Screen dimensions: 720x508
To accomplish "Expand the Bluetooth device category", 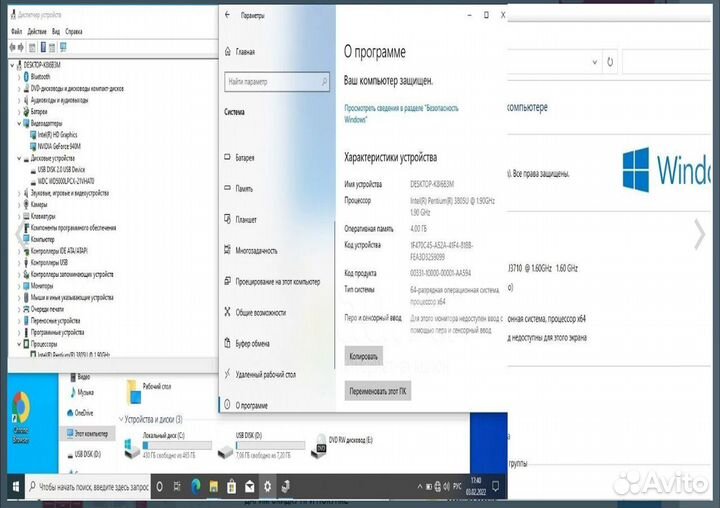I will click(x=19, y=77).
